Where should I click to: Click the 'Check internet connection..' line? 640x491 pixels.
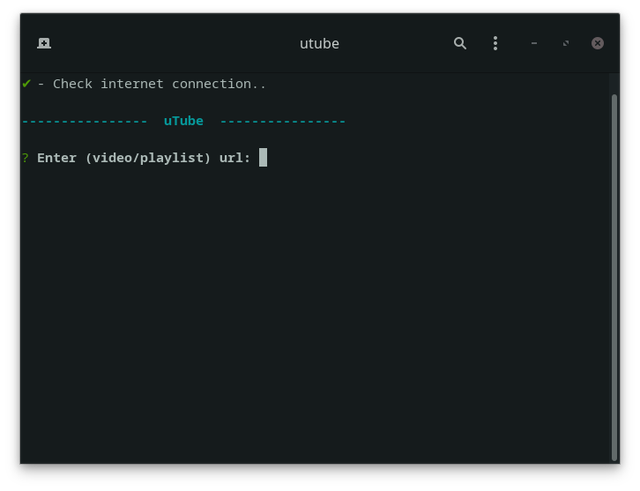click(x=159, y=84)
